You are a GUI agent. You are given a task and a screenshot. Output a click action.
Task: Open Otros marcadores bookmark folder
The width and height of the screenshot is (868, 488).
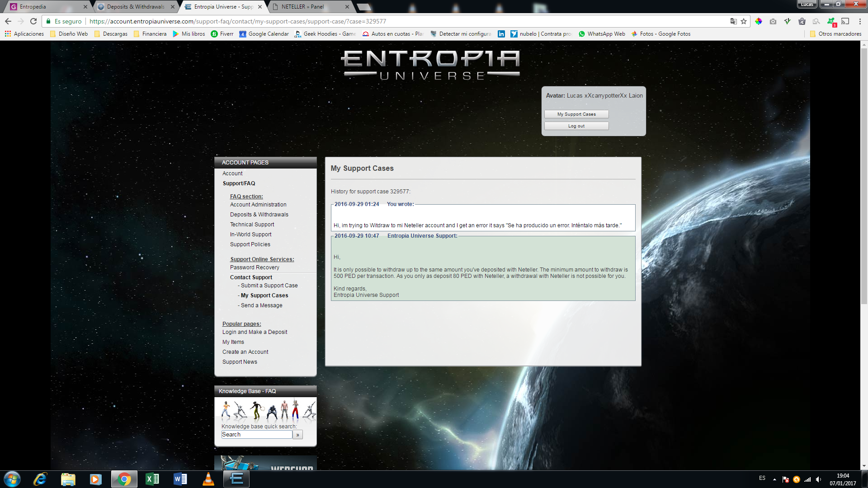click(835, 34)
